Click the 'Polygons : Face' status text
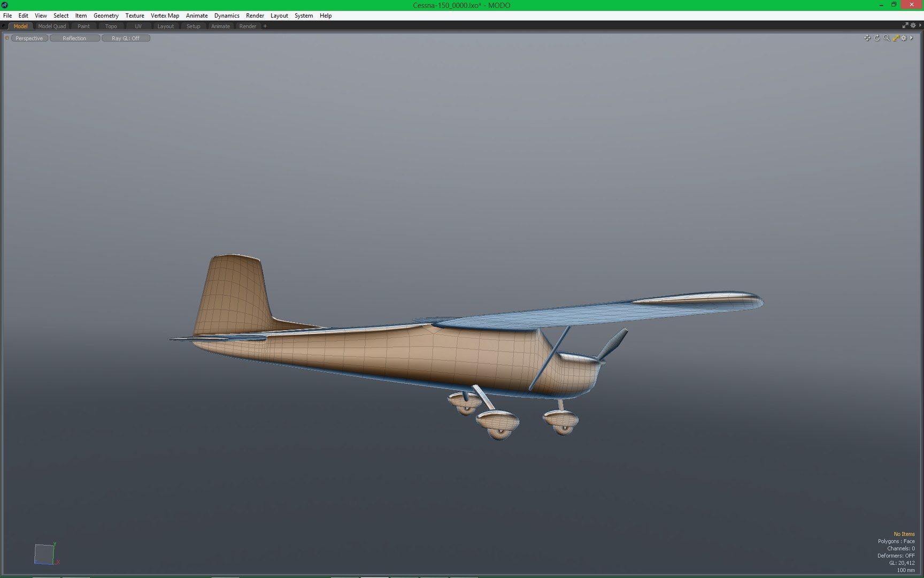This screenshot has width=924, height=578. point(896,541)
